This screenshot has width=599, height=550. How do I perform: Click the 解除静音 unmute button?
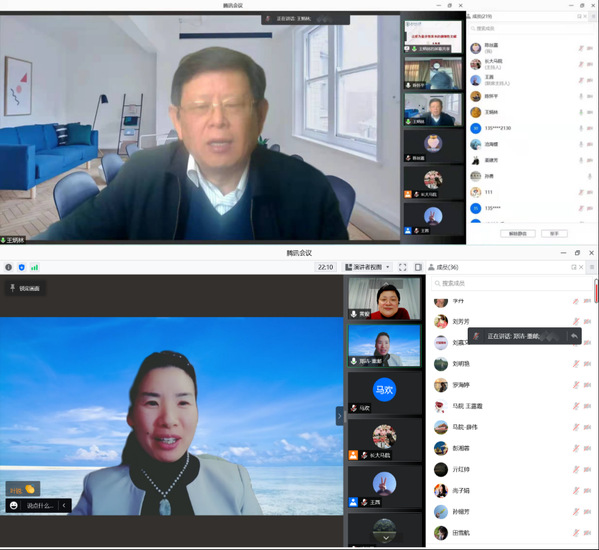pos(518,233)
